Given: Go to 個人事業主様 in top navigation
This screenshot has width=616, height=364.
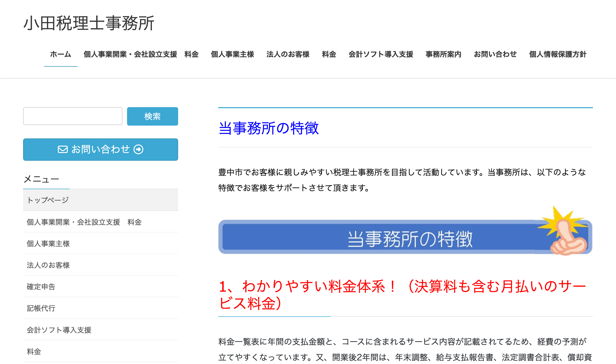Looking at the screenshot, I should coord(232,54).
